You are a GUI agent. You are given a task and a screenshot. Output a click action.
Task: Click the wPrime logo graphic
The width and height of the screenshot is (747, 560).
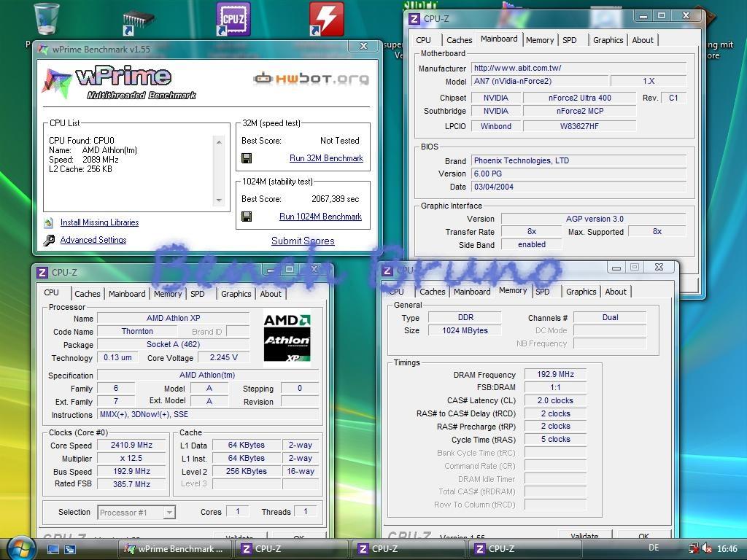coord(119,82)
